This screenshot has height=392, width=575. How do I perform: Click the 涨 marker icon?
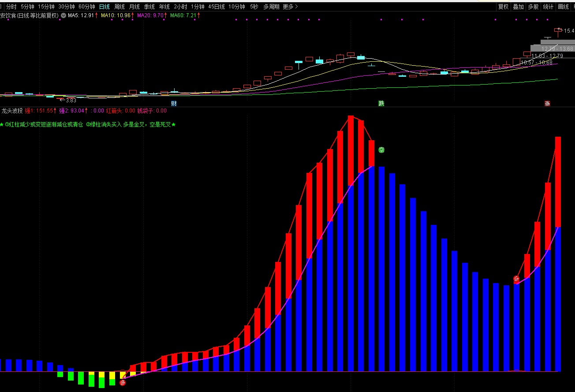(x=547, y=104)
